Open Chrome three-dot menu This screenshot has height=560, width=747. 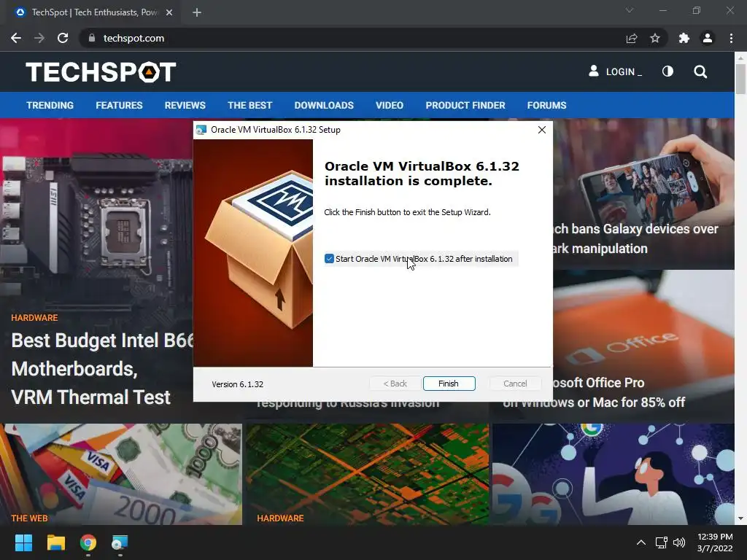tap(731, 38)
